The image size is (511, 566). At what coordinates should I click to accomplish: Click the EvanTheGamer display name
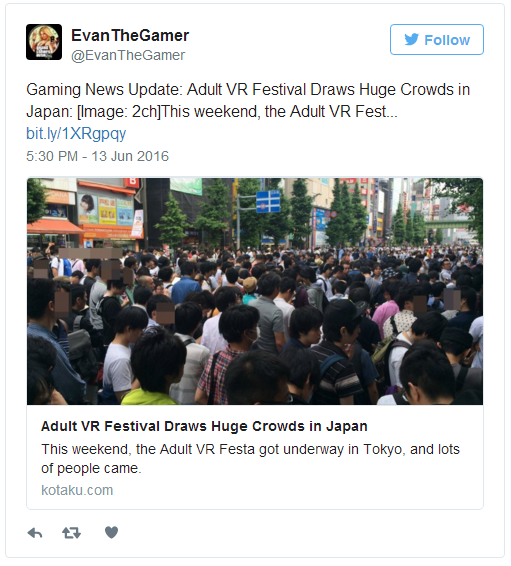coord(130,35)
